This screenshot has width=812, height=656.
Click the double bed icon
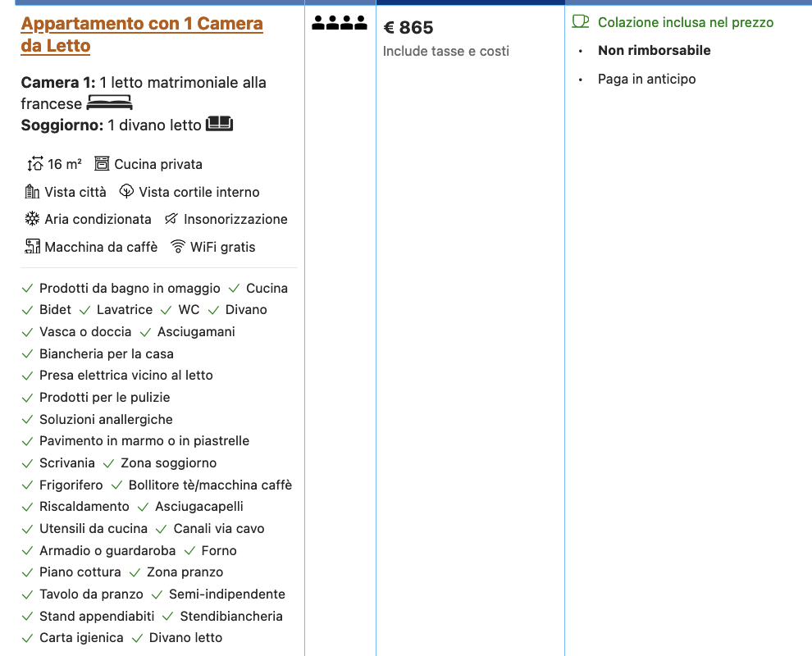[x=109, y=103]
